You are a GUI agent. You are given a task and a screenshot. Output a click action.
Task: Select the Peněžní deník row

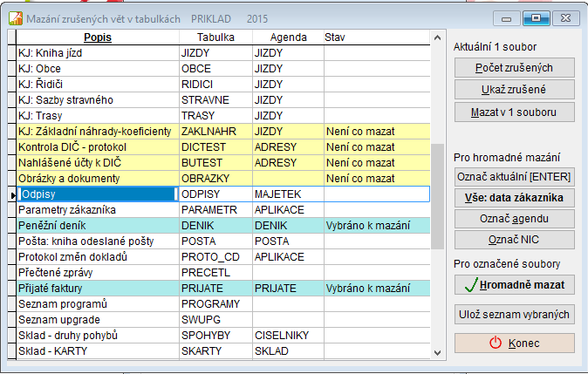pyautogui.click(x=223, y=226)
